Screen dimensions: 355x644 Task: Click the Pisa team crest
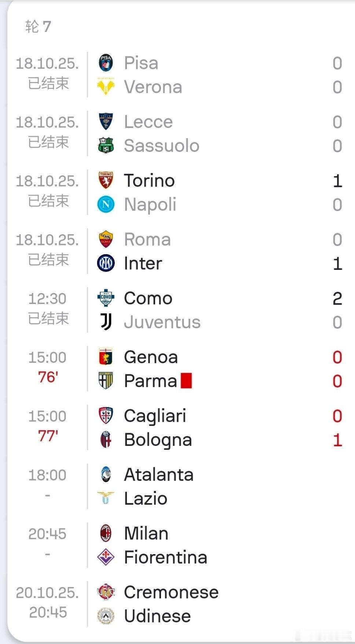coord(106,63)
